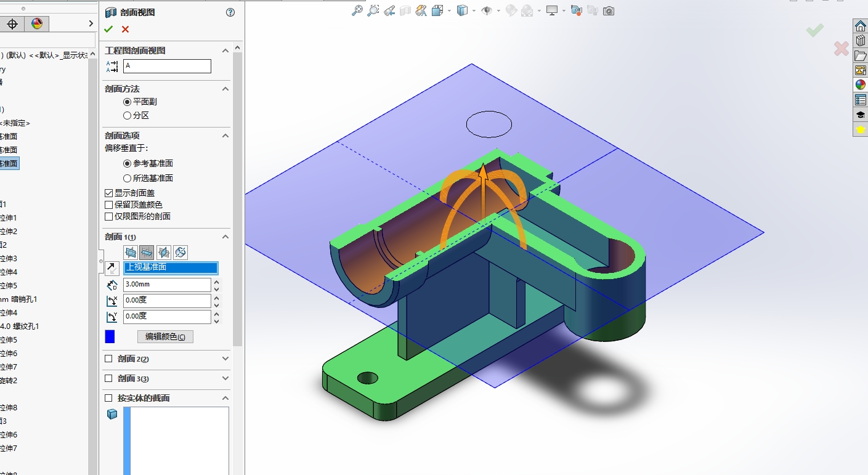Screen dimensions: 868x475
Task: Open the File Explorer folder tab in task pane
Action: coord(861,55)
